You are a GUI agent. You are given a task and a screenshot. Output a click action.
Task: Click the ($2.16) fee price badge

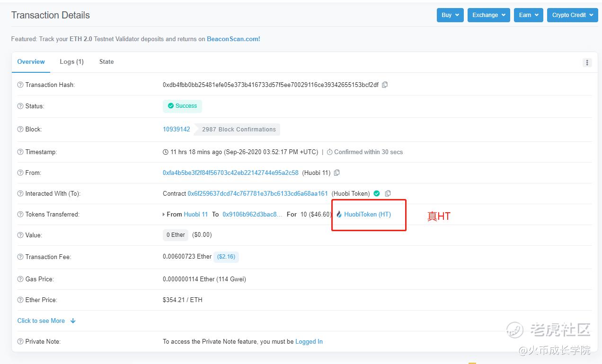click(226, 257)
